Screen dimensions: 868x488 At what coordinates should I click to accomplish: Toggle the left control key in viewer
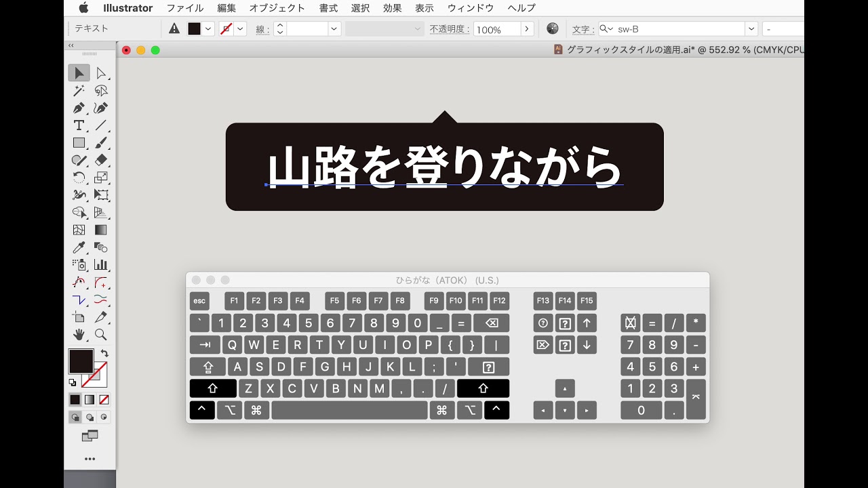click(202, 410)
